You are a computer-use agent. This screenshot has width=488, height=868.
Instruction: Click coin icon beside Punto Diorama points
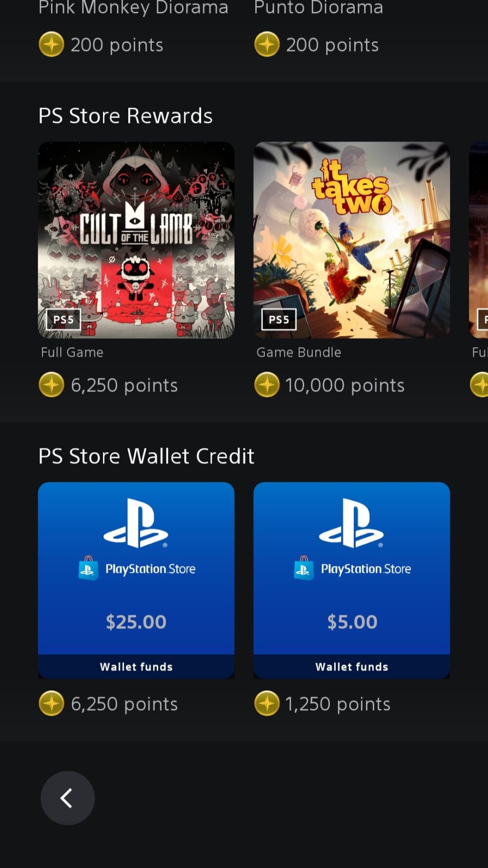[x=267, y=44]
